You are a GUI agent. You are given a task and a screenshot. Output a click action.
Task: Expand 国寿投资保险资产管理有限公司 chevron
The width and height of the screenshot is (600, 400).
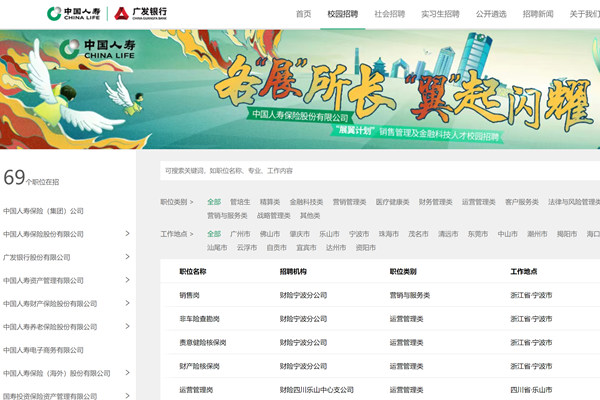127,395
